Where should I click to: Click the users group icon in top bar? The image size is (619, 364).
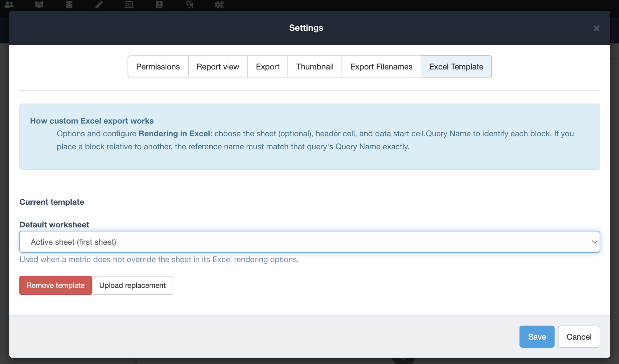(9, 5)
